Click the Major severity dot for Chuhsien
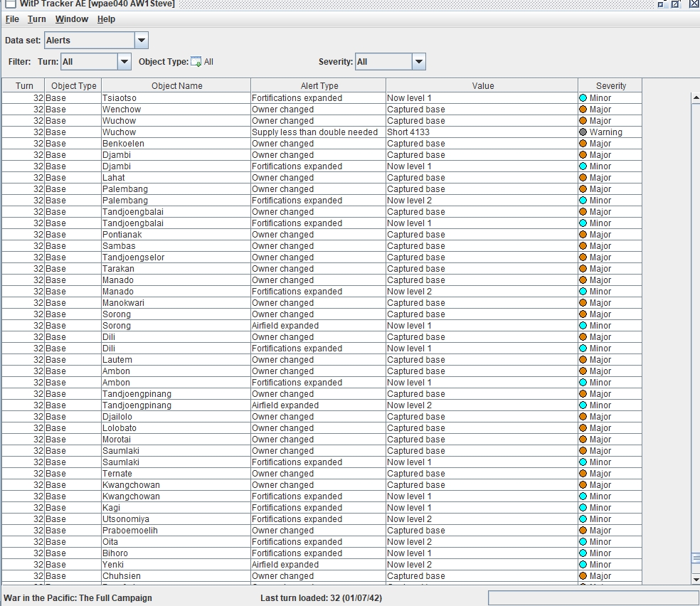The width and height of the screenshot is (700, 606). click(x=583, y=576)
